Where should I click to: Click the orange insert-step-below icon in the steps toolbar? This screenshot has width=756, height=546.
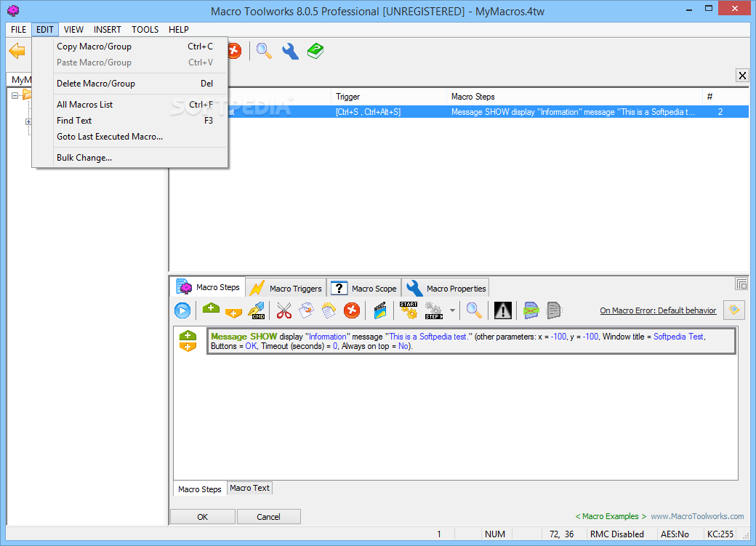[233, 312]
